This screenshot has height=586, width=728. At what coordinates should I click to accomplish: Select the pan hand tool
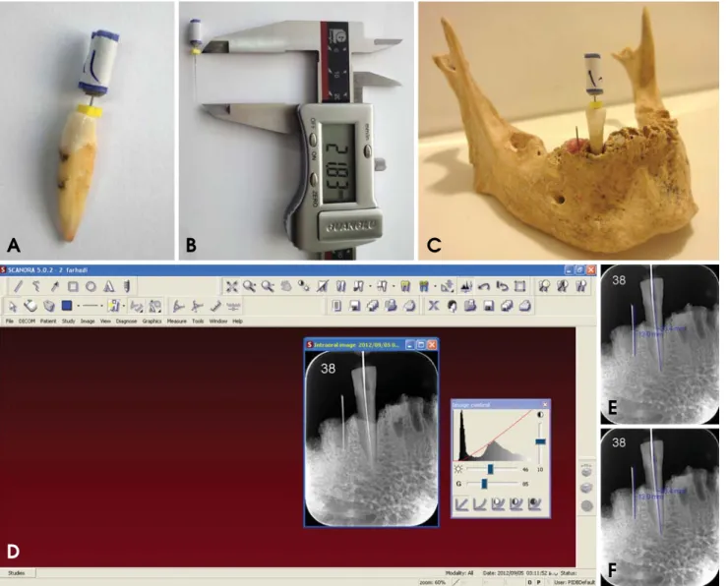pyautogui.click(x=285, y=286)
